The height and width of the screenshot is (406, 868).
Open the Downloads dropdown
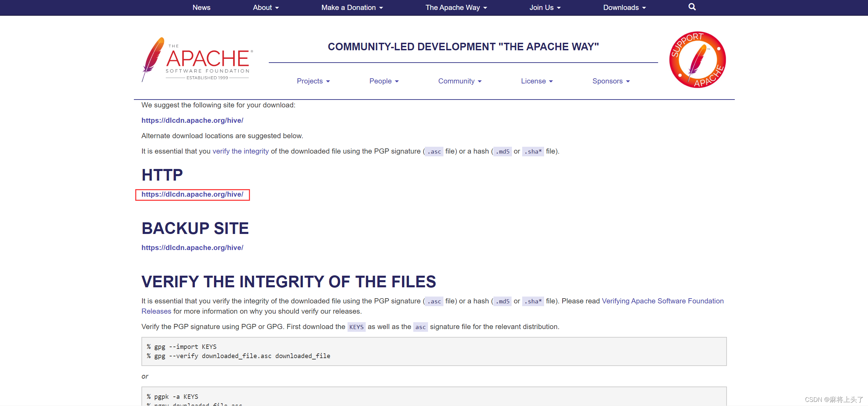624,8
